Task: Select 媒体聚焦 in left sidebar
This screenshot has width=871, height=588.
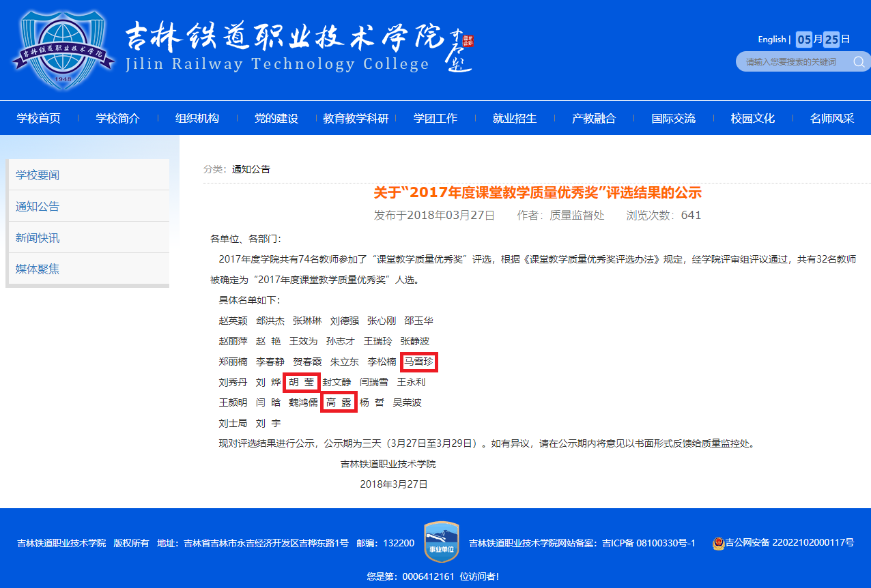Action: (x=89, y=269)
